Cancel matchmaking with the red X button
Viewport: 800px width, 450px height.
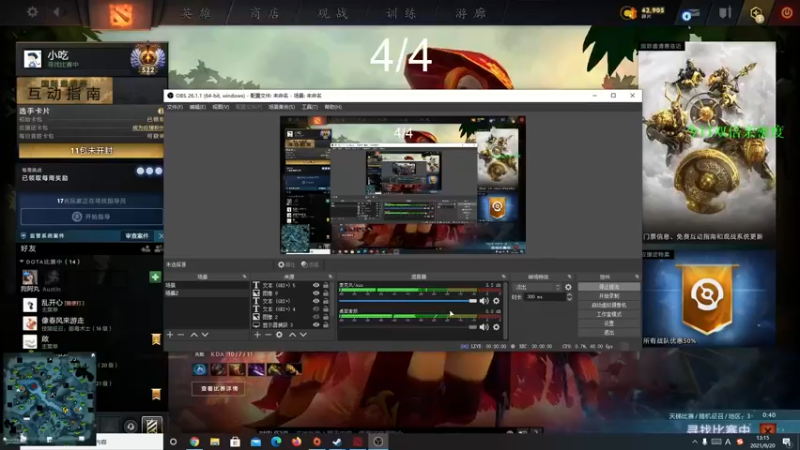[767, 429]
